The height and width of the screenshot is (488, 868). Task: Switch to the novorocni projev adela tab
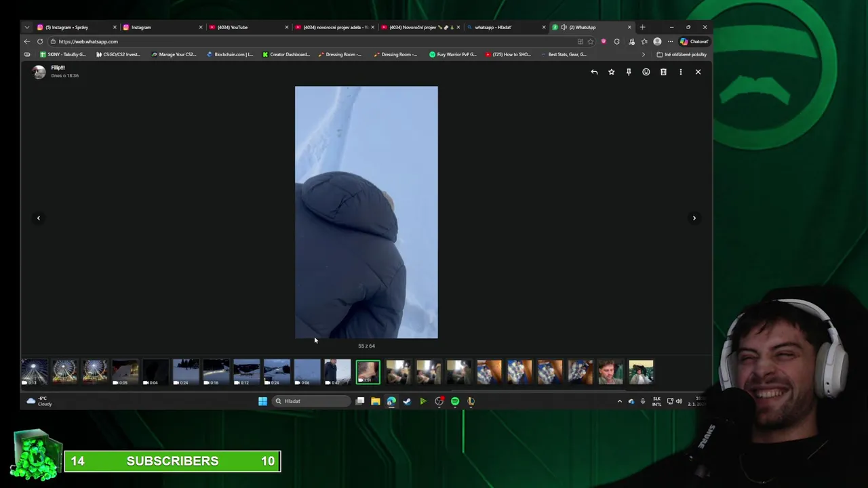point(334,27)
